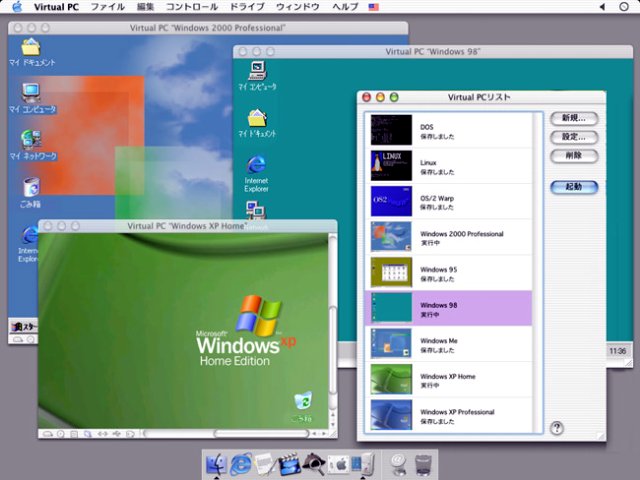This screenshot has height=480, width=640.
Task: Select Windows XP Professional in the list
Action: pos(450,416)
